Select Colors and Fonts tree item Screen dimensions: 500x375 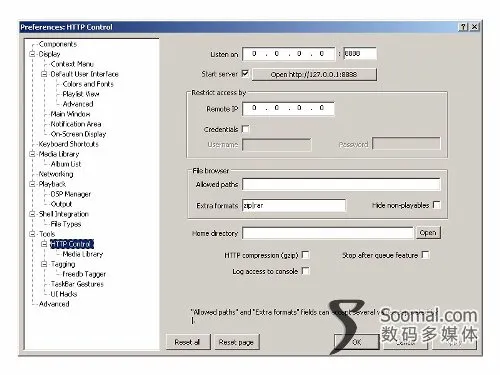click(88, 84)
